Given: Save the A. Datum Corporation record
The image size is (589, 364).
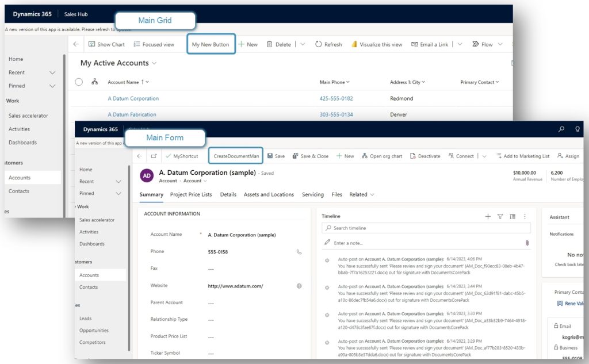Looking at the screenshot, I should click(276, 156).
